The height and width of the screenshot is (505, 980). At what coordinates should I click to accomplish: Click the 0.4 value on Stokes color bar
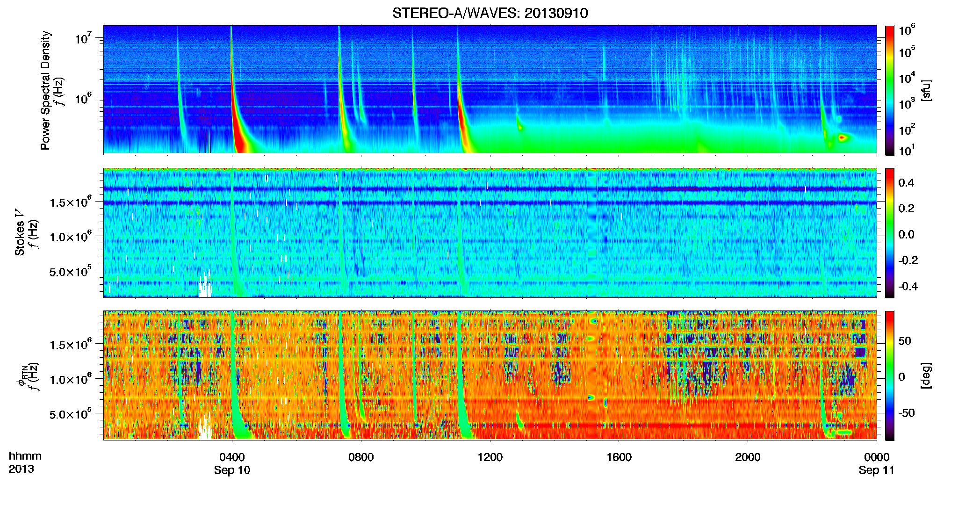906,183
